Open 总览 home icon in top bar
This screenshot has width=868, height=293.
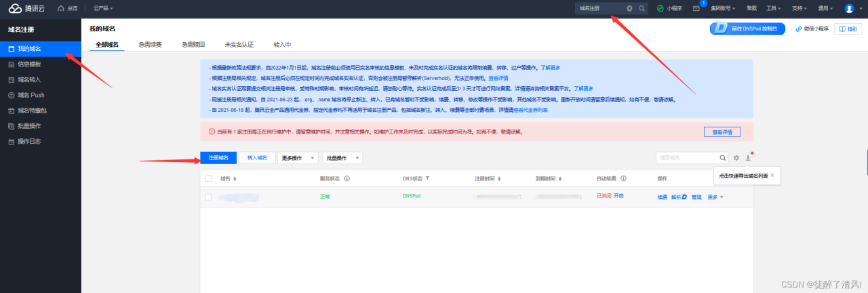(62, 8)
